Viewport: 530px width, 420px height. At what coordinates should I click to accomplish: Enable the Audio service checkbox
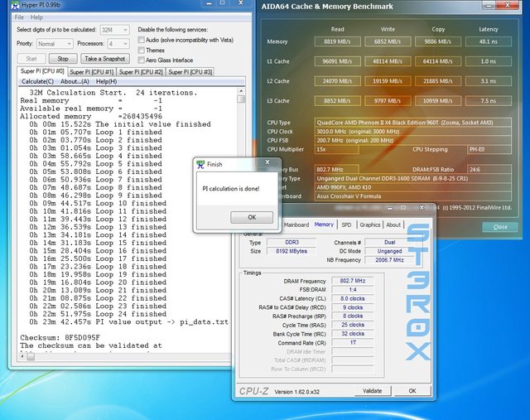pyautogui.click(x=142, y=40)
